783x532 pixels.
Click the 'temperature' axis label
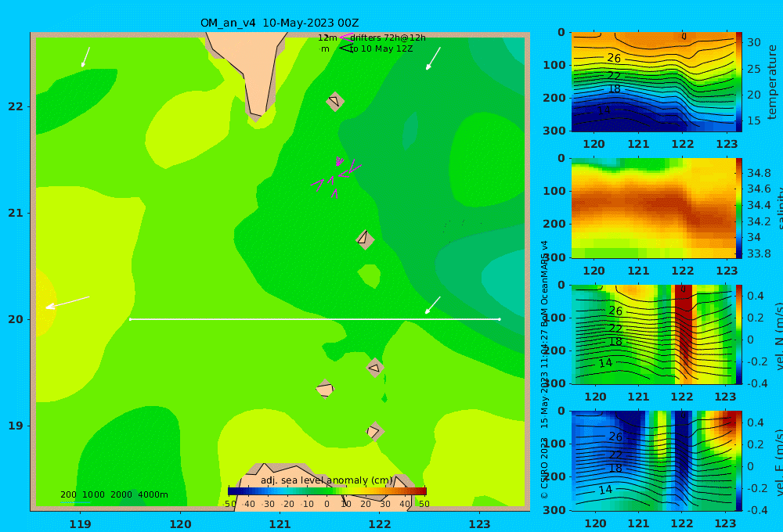pyautogui.click(x=772, y=82)
